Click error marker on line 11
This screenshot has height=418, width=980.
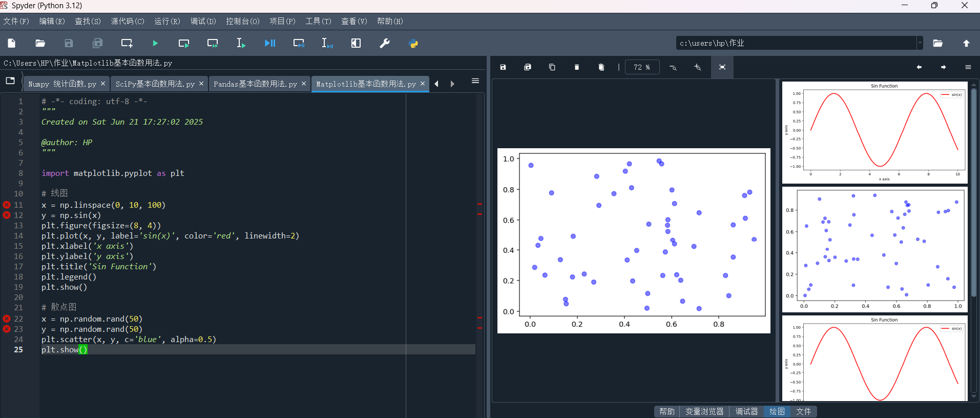pos(7,205)
